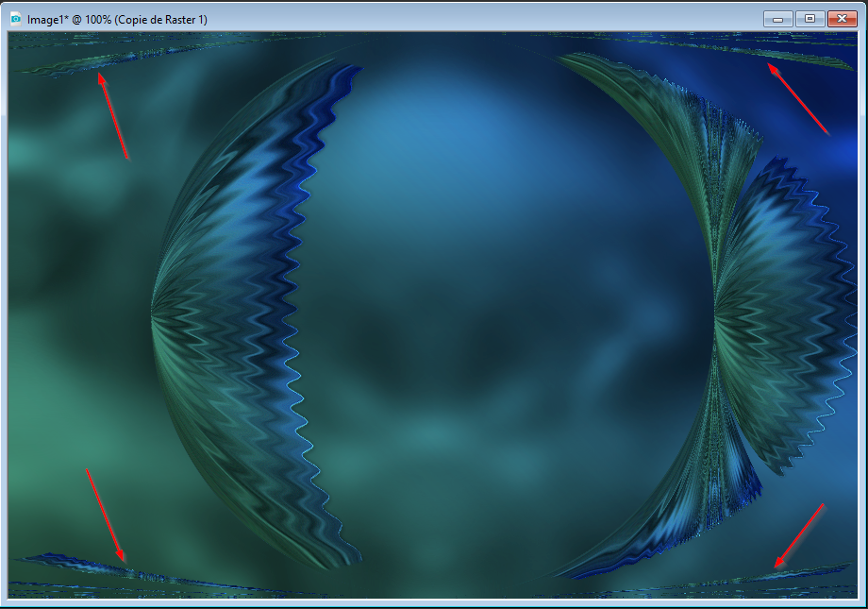
Task: Close the Image1 window
Action: point(842,20)
